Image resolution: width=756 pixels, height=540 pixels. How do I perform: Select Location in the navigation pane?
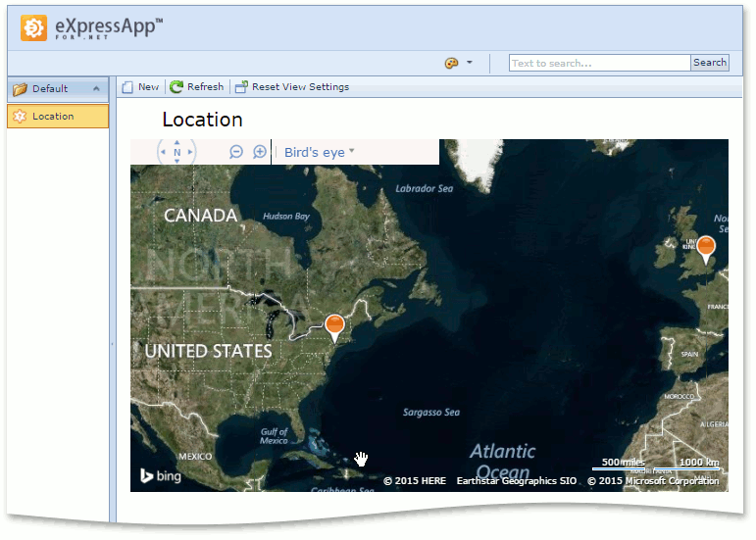[x=58, y=116]
